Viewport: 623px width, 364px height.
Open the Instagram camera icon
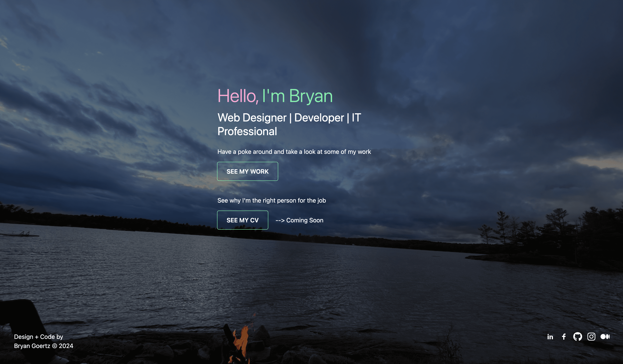click(591, 337)
